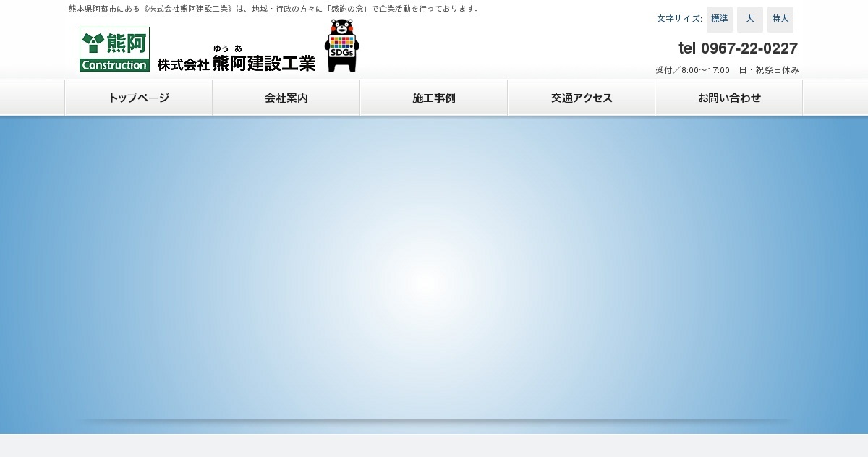The image size is (868, 457).
Task: Click the 株式会社熊阿建設工業 company name
Action: [x=237, y=59]
